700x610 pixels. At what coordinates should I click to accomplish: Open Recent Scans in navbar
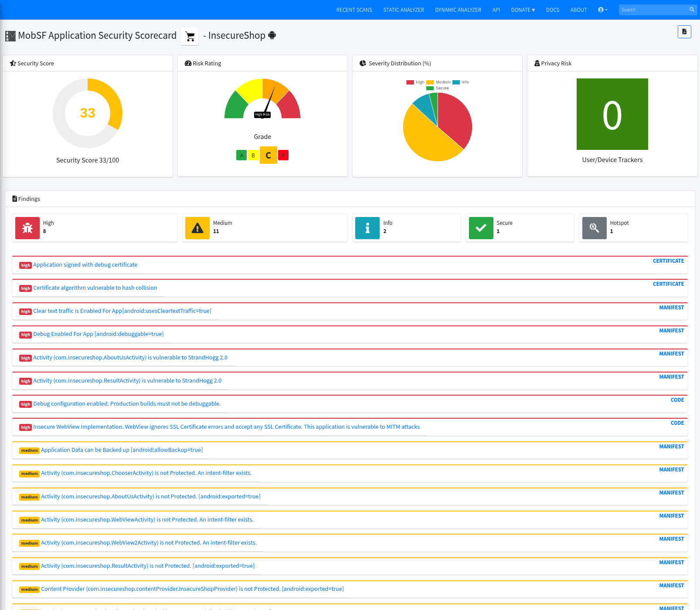354,10
